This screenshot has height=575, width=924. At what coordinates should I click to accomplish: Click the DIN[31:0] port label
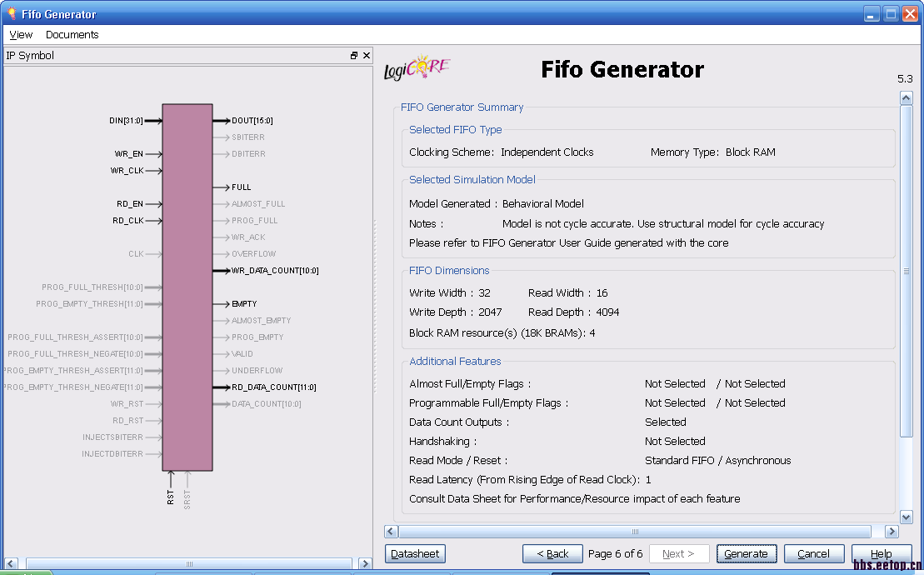coord(126,121)
